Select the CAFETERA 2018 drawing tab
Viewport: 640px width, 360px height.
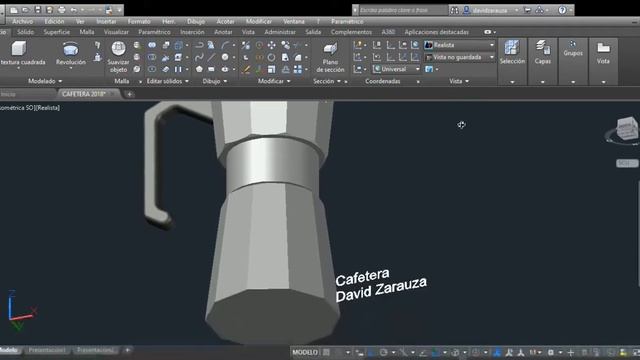[84, 94]
